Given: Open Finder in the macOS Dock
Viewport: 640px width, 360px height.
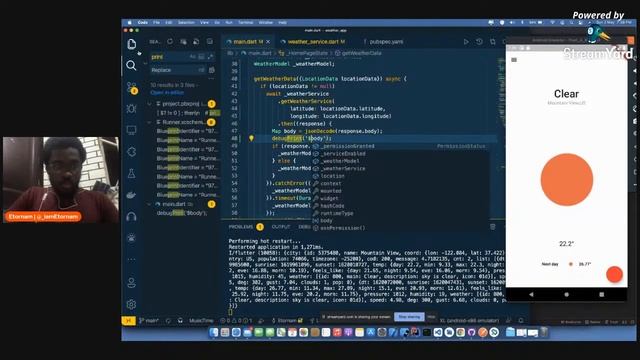Looking at the screenshot, I should click(213, 333).
